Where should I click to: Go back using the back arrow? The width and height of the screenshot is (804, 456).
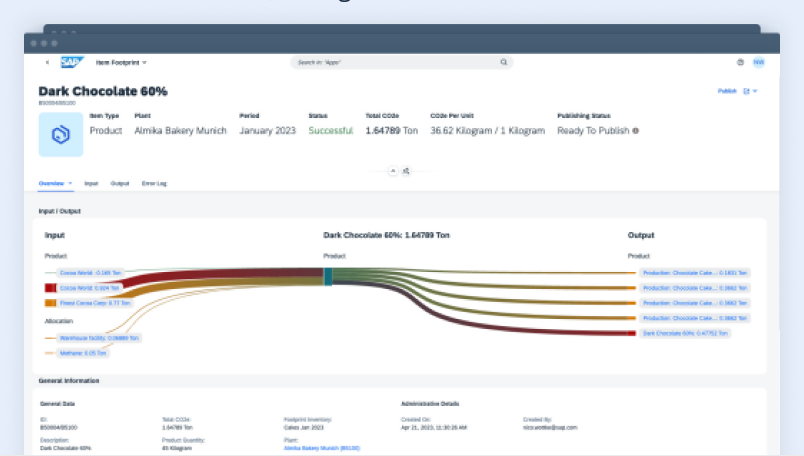pyautogui.click(x=47, y=62)
